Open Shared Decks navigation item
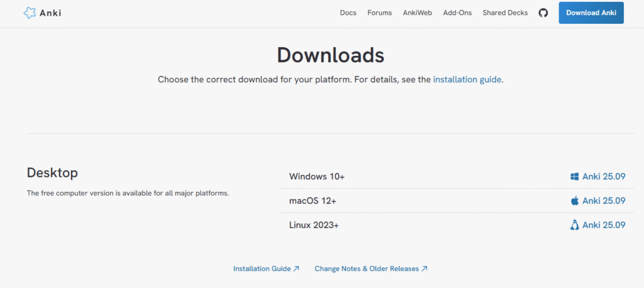 (x=505, y=13)
